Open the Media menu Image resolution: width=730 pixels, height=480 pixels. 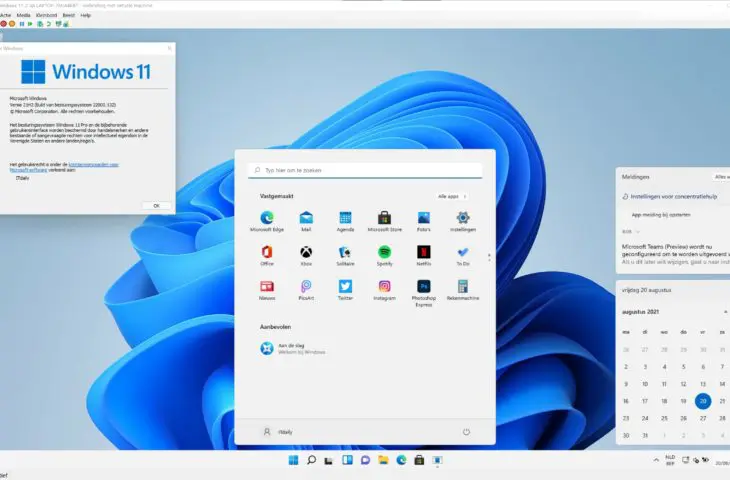click(23, 15)
